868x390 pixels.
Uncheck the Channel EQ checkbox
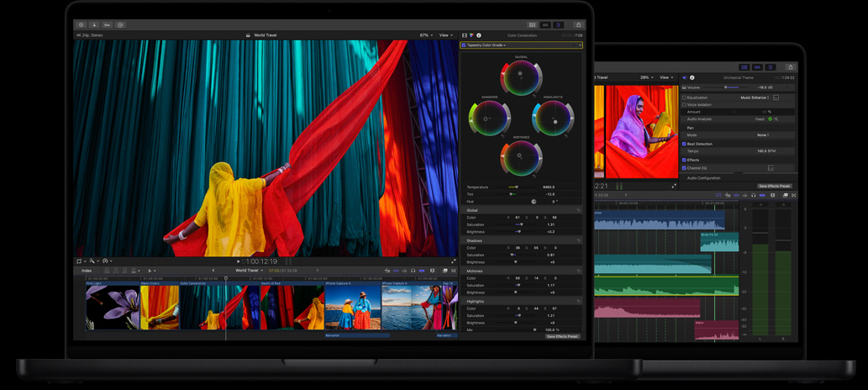click(x=684, y=168)
